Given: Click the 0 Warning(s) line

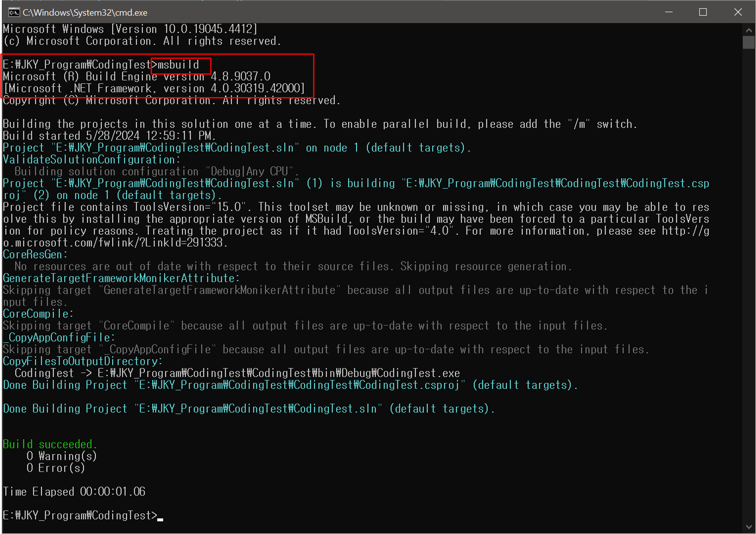Looking at the screenshot, I should 61,456.
